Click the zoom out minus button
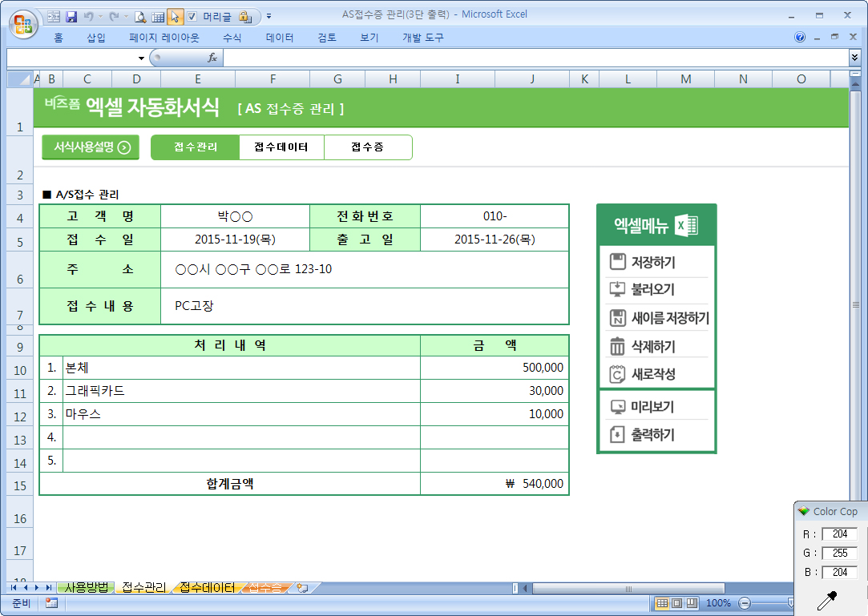The height and width of the screenshot is (616, 868). (x=745, y=603)
